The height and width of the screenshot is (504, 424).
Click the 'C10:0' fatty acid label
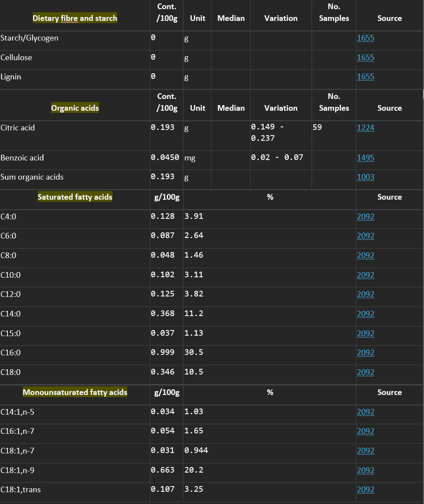click(x=10, y=275)
